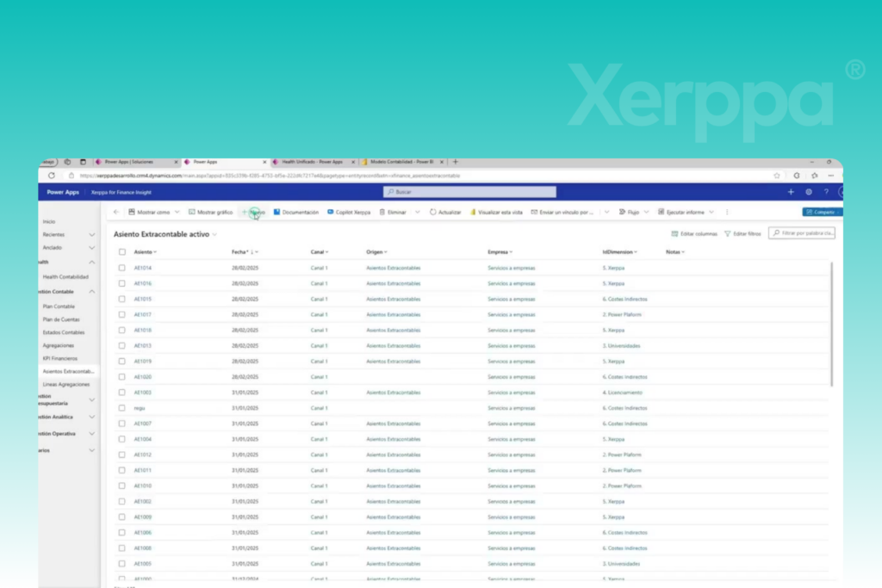Open browser three-dots settings menu
Image resolution: width=882 pixels, height=588 pixels.
pos(831,176)
